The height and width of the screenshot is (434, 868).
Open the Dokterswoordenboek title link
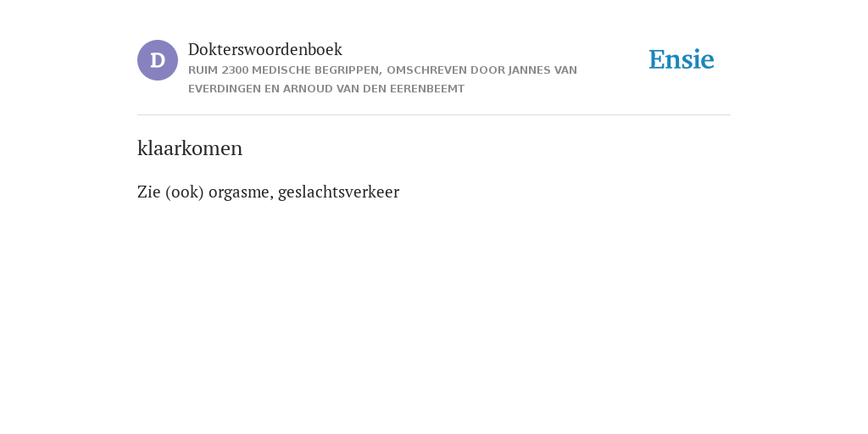click(x=265, y=49)
